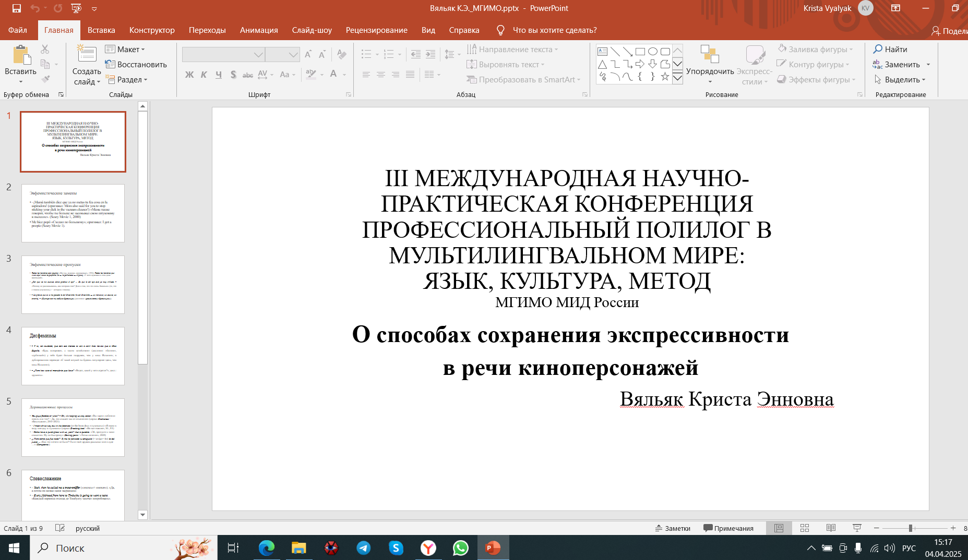Image resolution: width=968 pixels, height=560 pixels.
Task: Click the Format Painter brush icon
Action: pos(45,79)
